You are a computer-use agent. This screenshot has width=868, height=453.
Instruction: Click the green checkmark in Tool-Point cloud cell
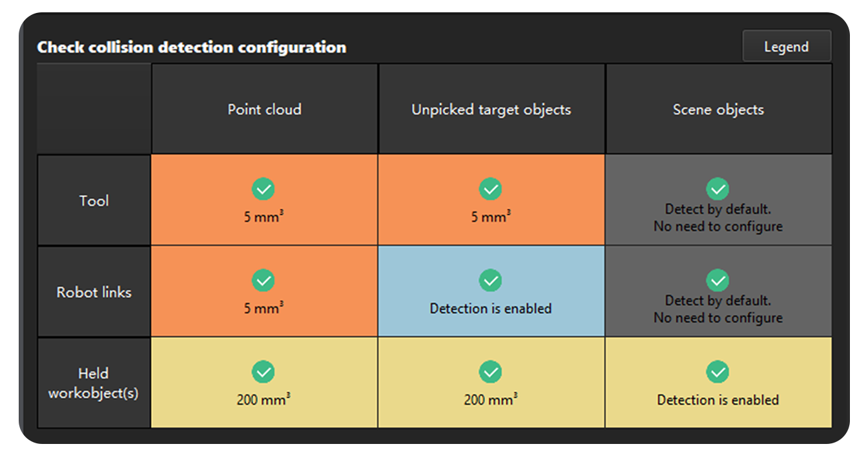point(263,189)
